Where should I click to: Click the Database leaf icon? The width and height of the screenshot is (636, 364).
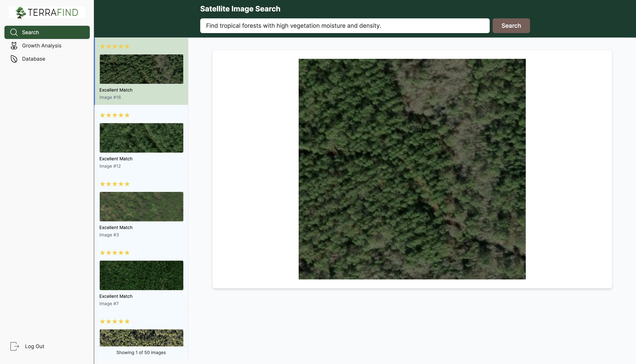14,59
